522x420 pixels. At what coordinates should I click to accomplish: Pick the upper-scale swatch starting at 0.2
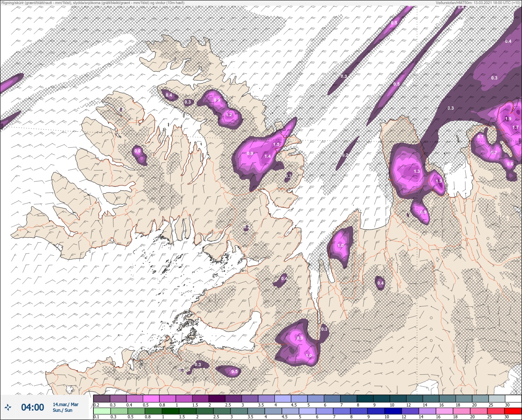click(x=102, y=398)
